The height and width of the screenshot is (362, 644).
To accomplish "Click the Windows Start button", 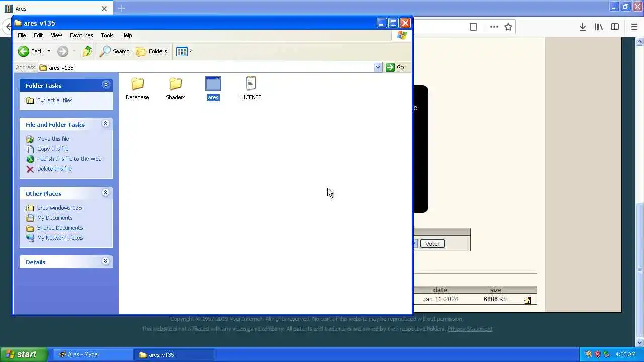I will pos(24,354).
